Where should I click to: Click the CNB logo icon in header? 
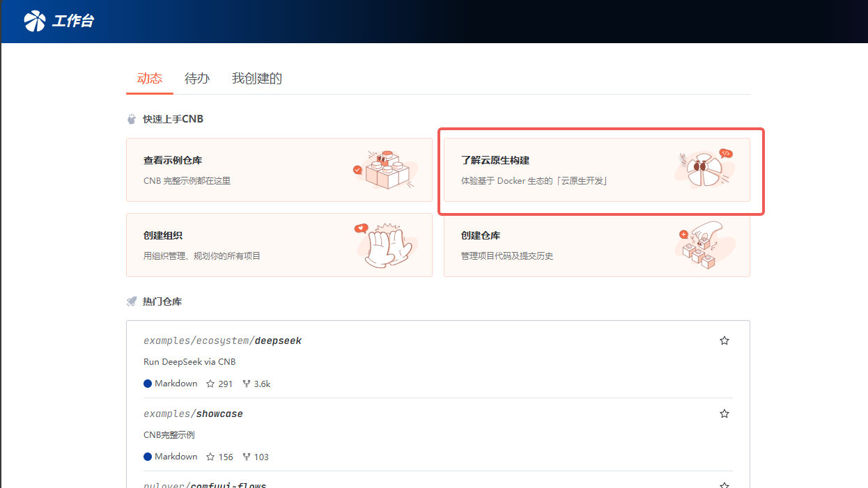[x=35, y=22]
